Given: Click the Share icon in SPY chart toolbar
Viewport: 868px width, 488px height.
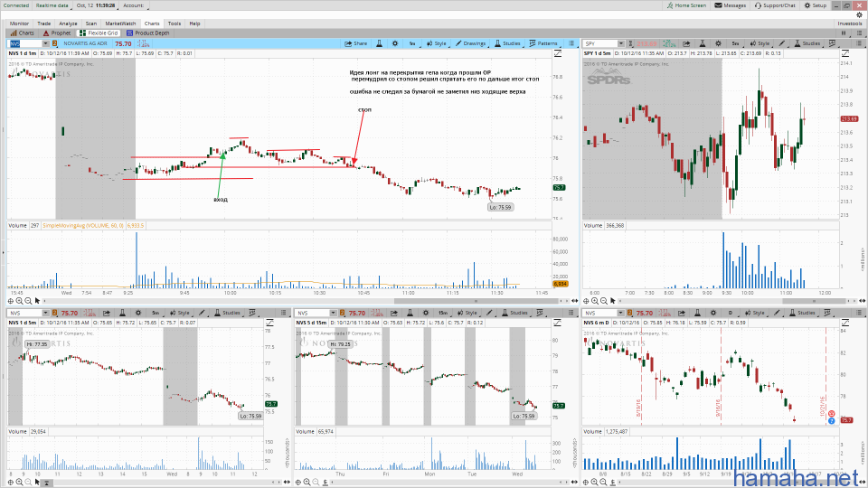Looking at the screenshot, I should (686, 43).
